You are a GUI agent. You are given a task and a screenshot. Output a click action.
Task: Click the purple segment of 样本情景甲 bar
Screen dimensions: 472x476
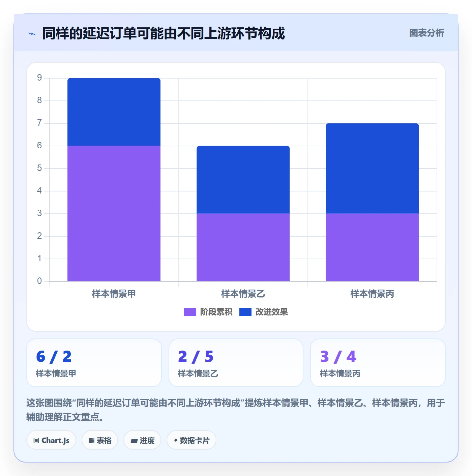[x=114, y=213]
